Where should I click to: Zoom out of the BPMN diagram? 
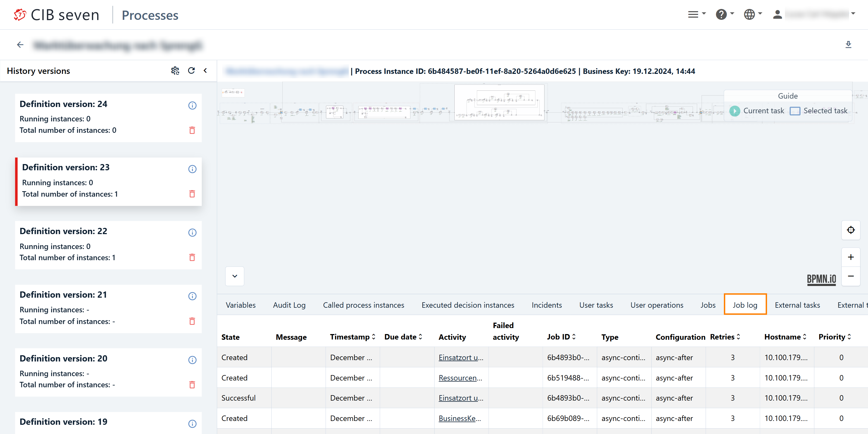(850, 276)
